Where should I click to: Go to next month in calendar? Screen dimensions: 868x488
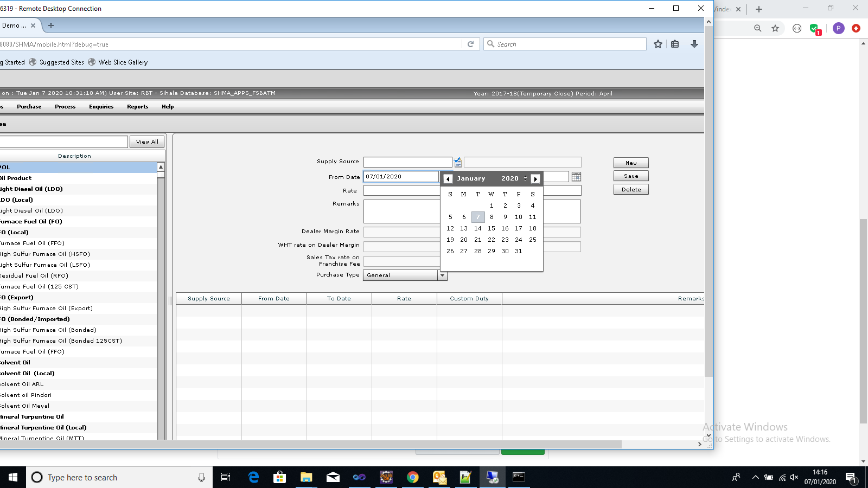(x=535, y=178)
